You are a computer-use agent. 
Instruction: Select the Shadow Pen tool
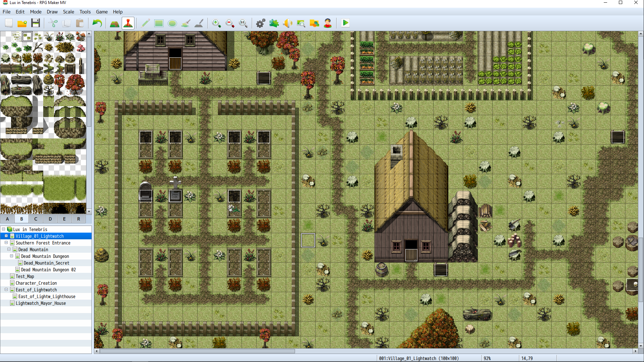[199, 23]
